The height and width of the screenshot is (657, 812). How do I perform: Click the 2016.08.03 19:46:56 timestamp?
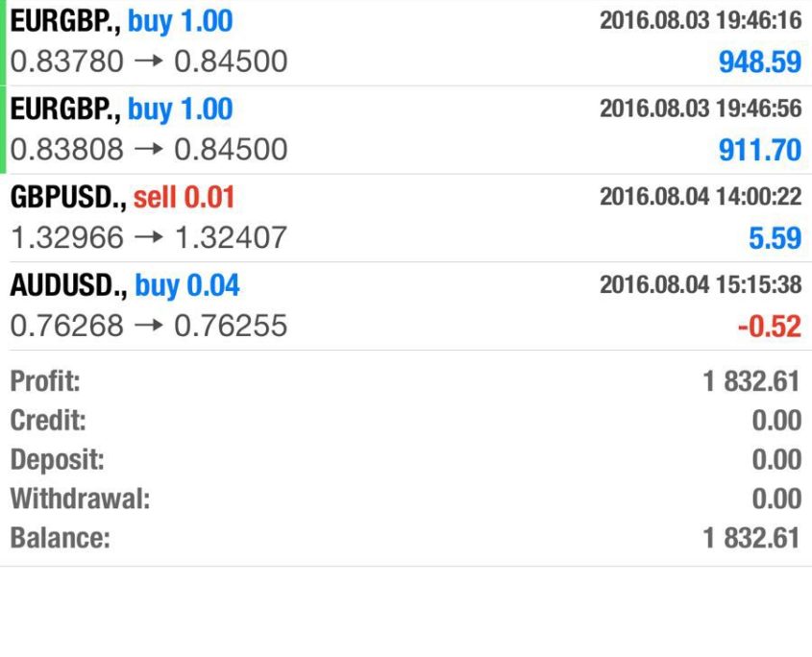click(x=700, y=109)
